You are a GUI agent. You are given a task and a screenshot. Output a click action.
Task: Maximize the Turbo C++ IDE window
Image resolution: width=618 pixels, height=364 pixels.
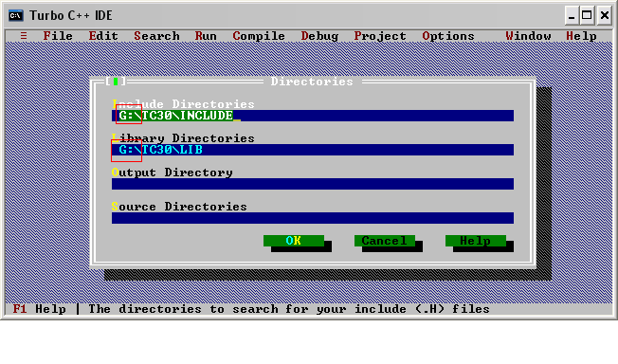(x=587, y=15)
